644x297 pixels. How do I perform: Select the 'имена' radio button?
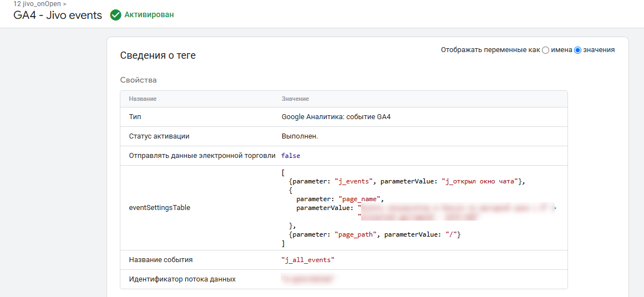pyautogui.click(x=545, y=50)
